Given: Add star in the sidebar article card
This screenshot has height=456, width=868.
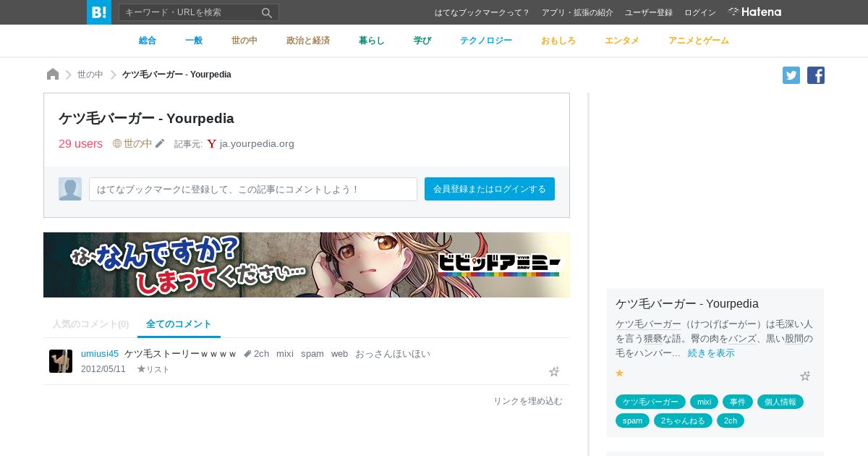Looking at the screenshot, I should (805, 376).
